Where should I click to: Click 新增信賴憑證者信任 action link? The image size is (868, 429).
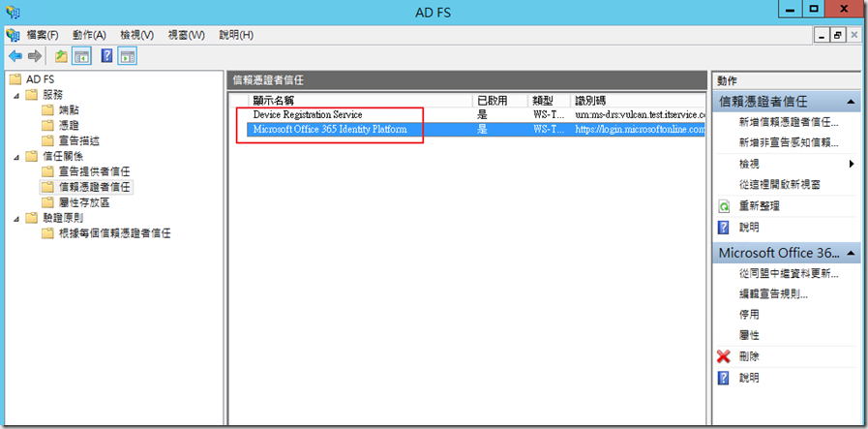(788, 122)
